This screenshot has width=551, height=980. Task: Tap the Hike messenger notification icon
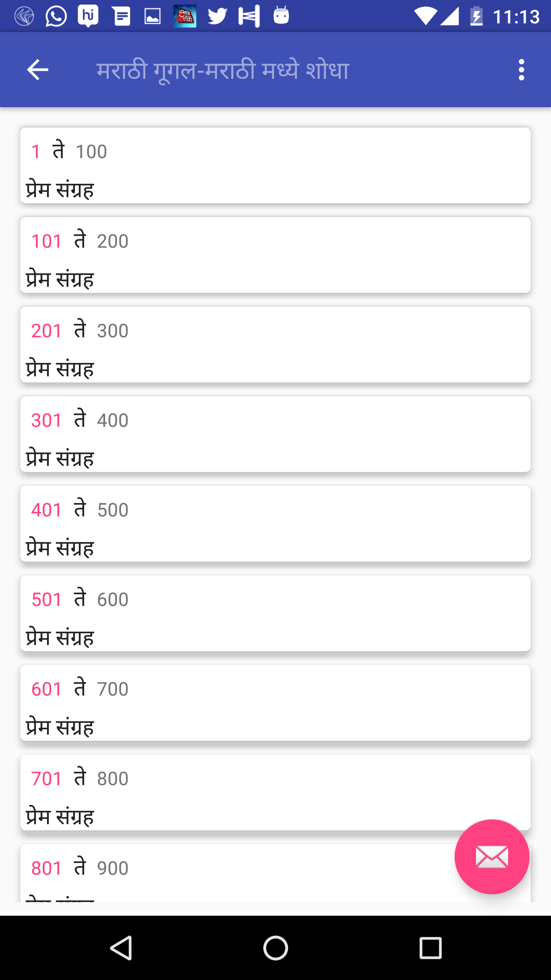[x=88, y=16]
